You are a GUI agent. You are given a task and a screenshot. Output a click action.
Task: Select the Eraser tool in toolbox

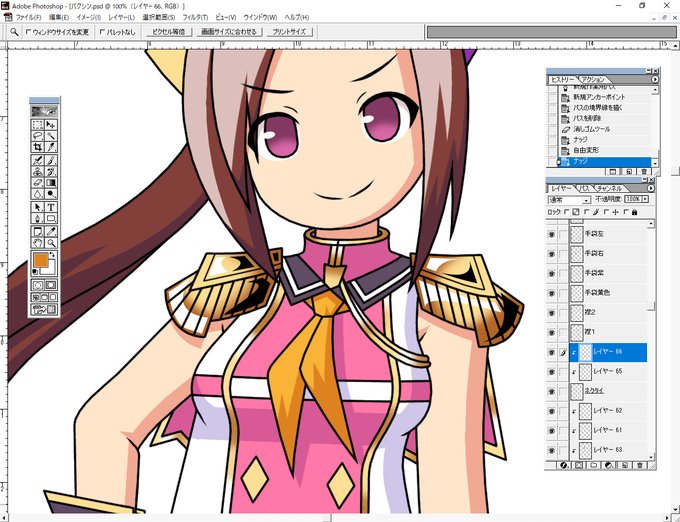(38, 183)
